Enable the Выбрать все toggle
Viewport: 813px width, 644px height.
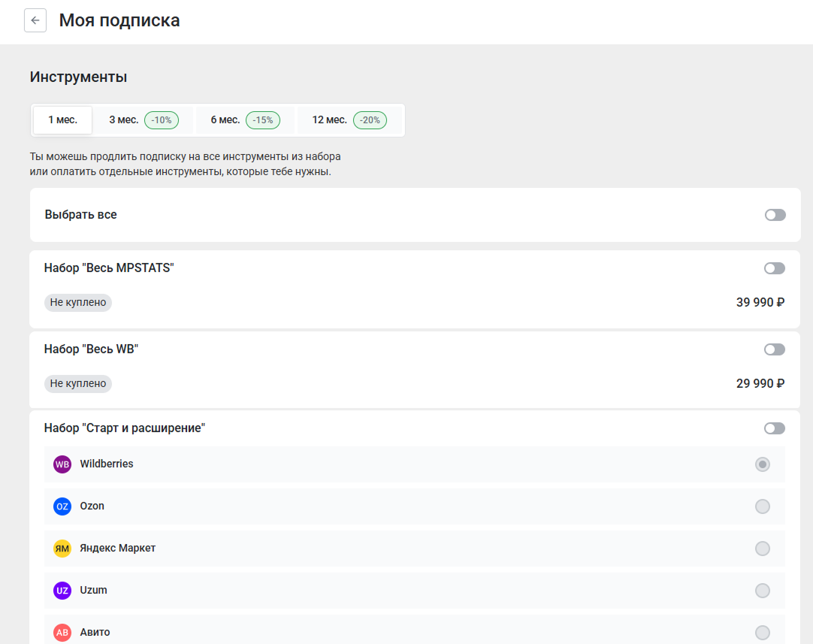[775, 215]
